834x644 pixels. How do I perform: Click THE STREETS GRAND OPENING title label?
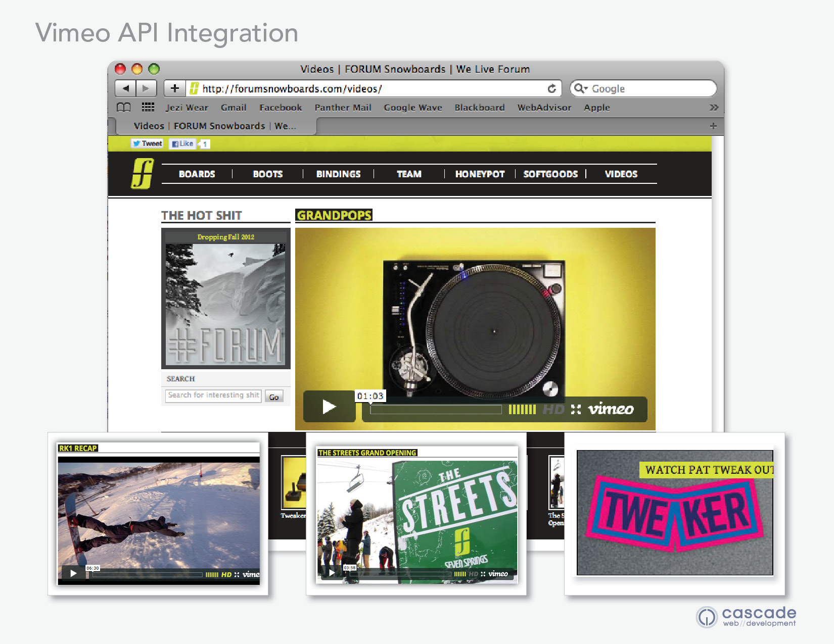pyautogui.click(x=367, y=453)
